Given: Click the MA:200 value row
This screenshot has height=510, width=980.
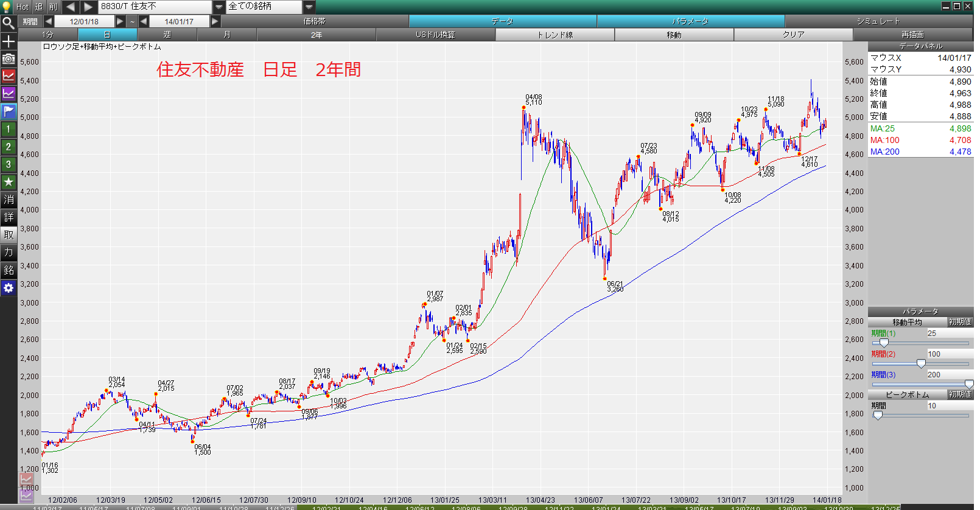Looking at the screenshot, I should (x=920, y=152).
